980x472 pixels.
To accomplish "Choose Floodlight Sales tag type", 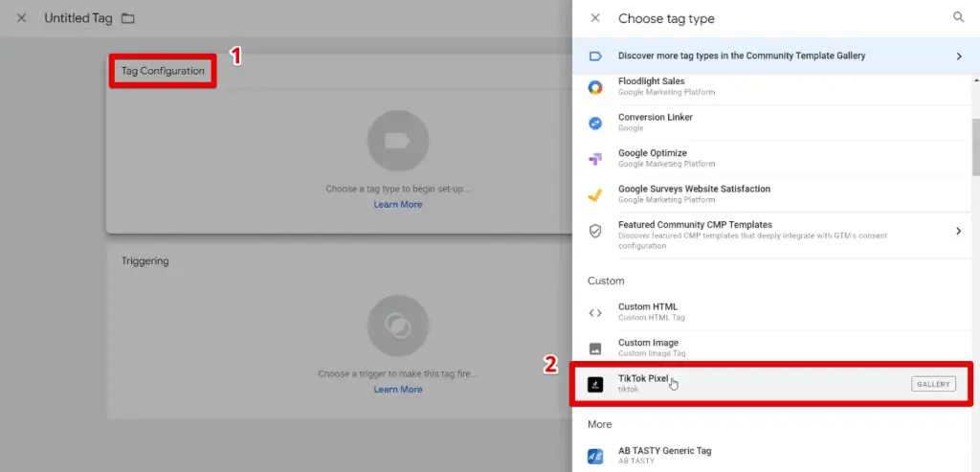I will coord(772,87).
